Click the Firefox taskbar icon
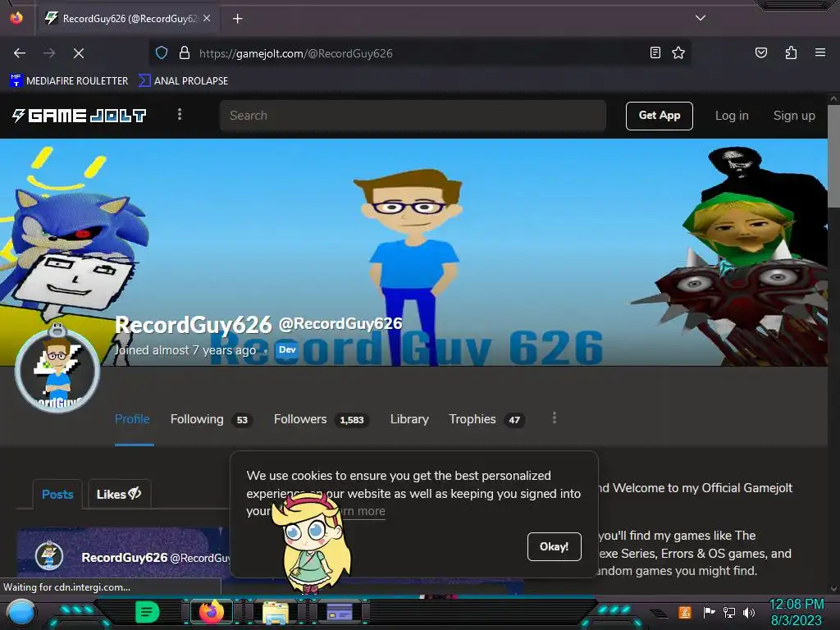840x630 pixels. pos(211,612)
